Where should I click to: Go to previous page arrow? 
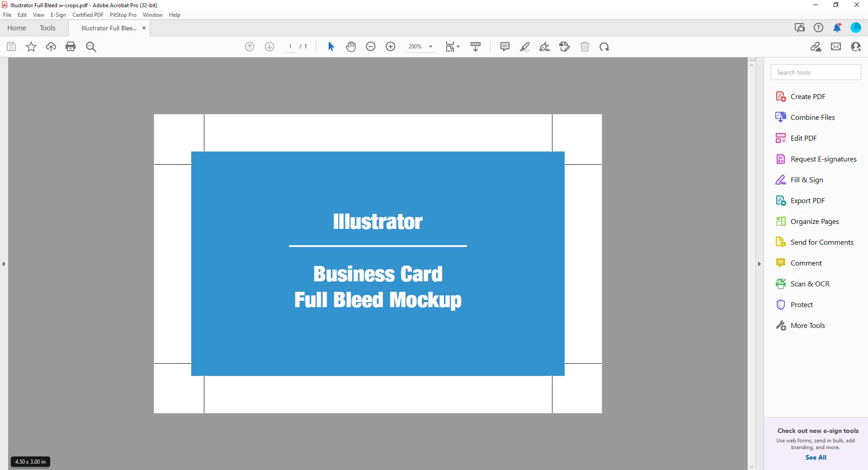point(250,47)
